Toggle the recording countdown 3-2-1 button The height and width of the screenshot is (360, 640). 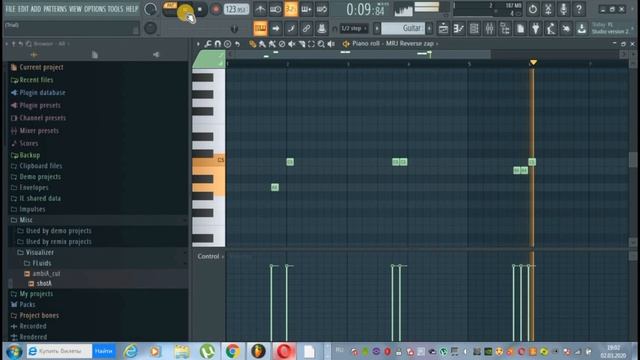click(x=291, y=9)
